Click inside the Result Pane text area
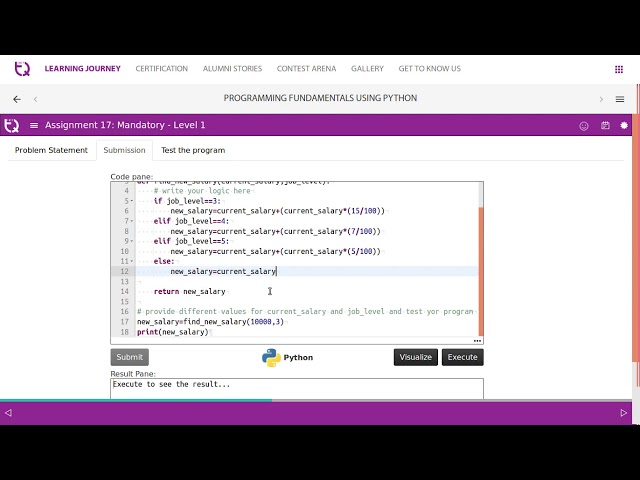This screenshot has width=640, height=480. point(297,389)
